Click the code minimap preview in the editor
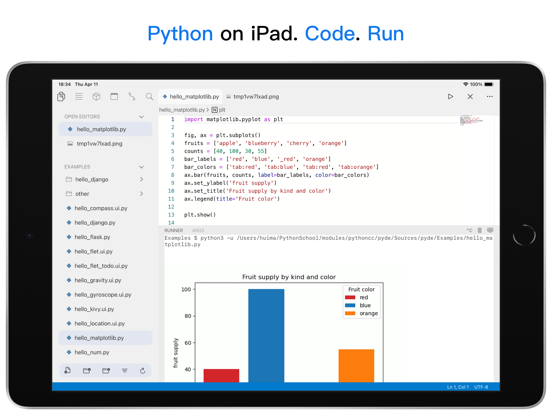This screenshot has height=414, width=552. click(471, 120)
